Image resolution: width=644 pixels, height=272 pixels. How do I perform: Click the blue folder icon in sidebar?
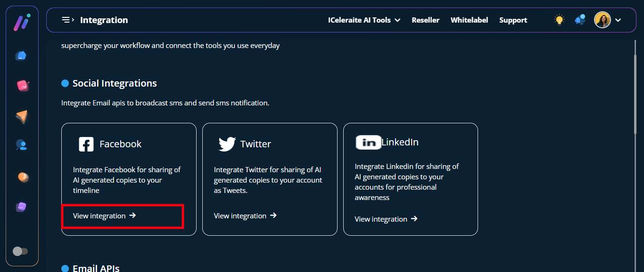click(x=21, y=56)
